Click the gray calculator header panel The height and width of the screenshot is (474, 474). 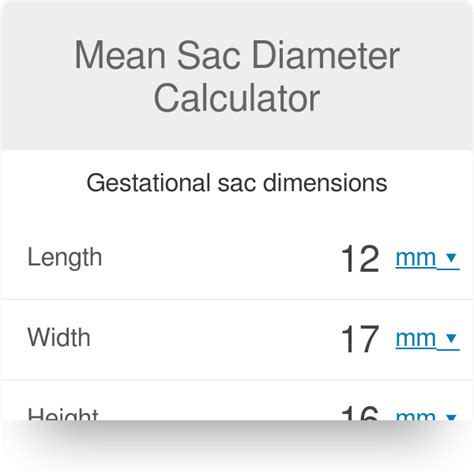point(237,75)
